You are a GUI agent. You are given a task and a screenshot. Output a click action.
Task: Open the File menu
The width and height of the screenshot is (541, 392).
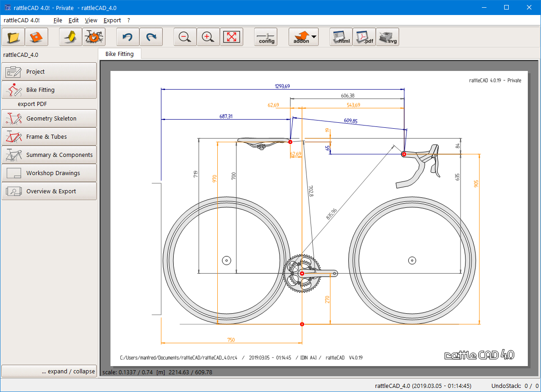click(58, 20)
